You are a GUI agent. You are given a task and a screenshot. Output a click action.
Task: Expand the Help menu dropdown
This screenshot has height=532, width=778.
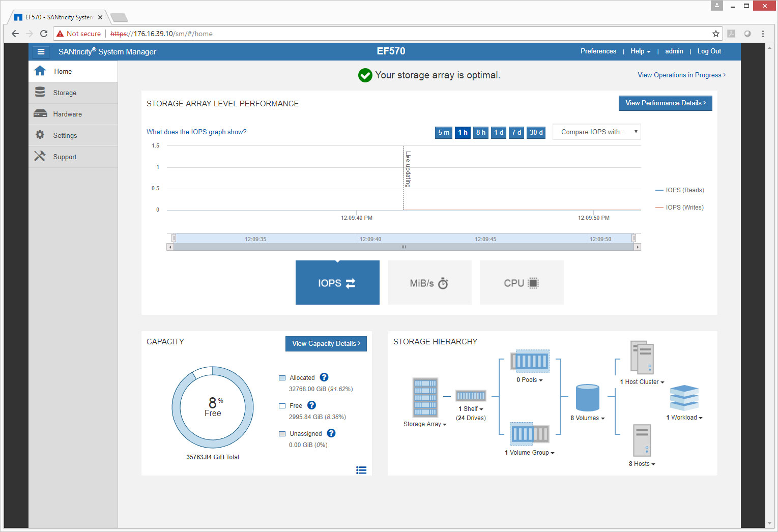[640, 51]
